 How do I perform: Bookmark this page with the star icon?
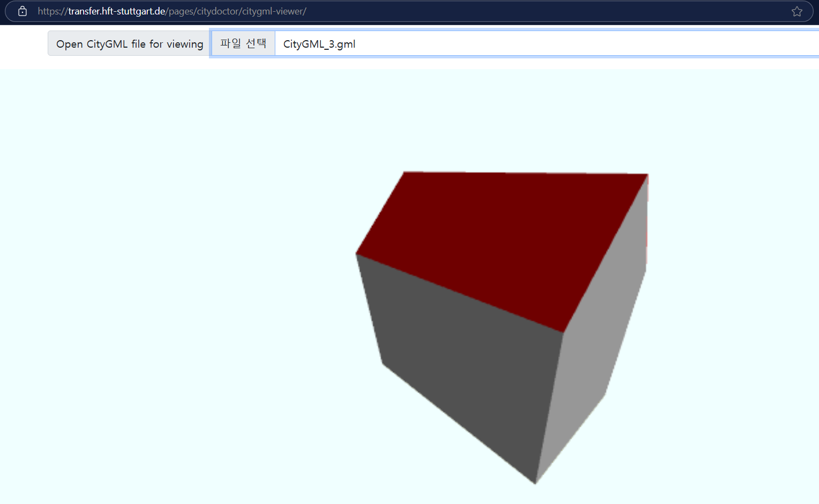click(x=797, y=11)
